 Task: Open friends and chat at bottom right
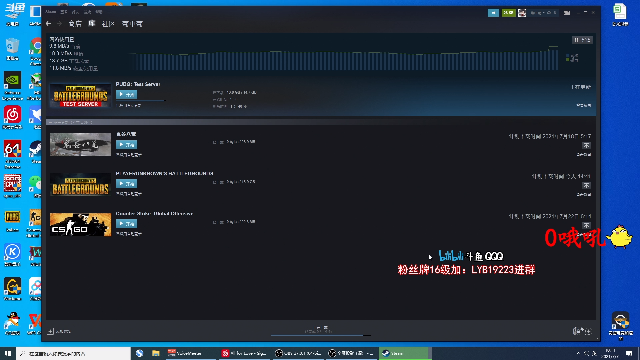582,331
